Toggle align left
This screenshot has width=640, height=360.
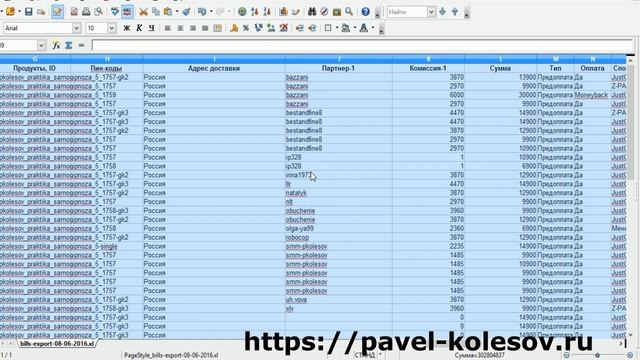click(168, 28)
